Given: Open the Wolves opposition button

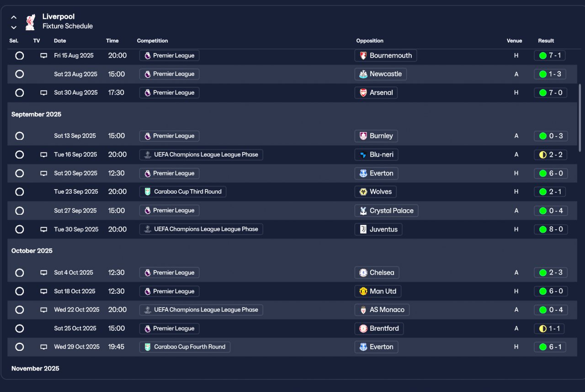Looking at the screenshot, I should [376, 192].
